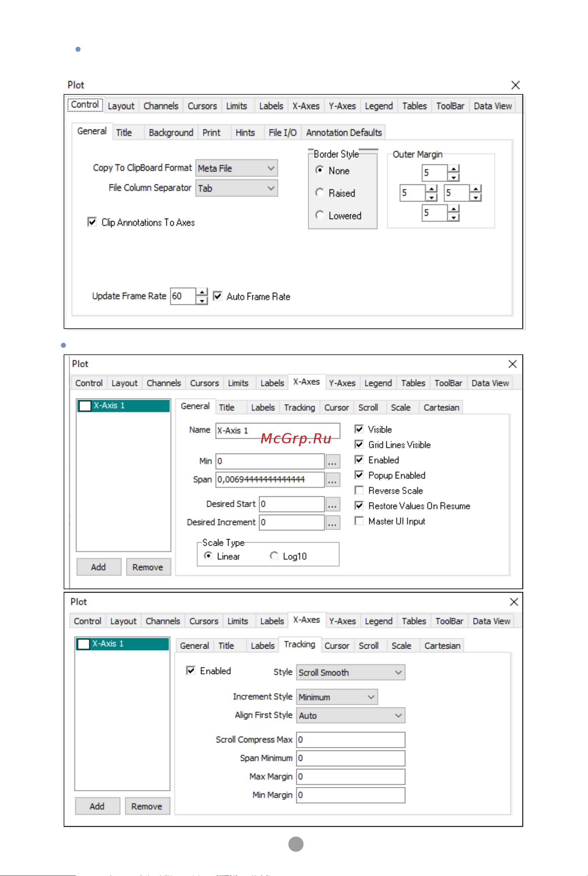The width and height of the screenshot is (588, 876).
Task: Increase the Update Frame Rate value
Action: 202,292
